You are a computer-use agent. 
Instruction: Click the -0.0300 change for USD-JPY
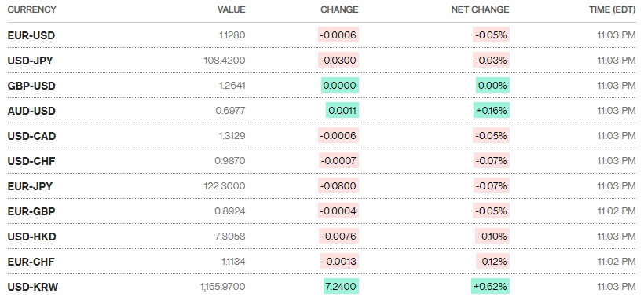338,60
